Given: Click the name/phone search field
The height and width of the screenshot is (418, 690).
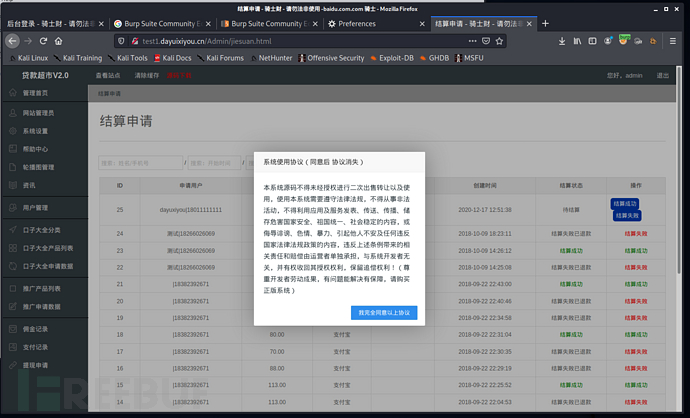Looking at the screenshot, I should pos(140,163).
